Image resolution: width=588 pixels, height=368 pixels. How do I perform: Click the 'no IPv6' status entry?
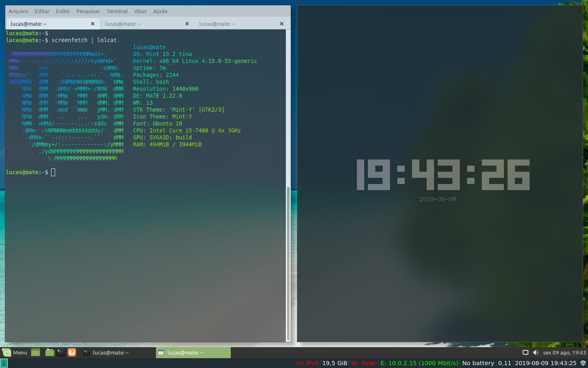(x=307, y=363)
